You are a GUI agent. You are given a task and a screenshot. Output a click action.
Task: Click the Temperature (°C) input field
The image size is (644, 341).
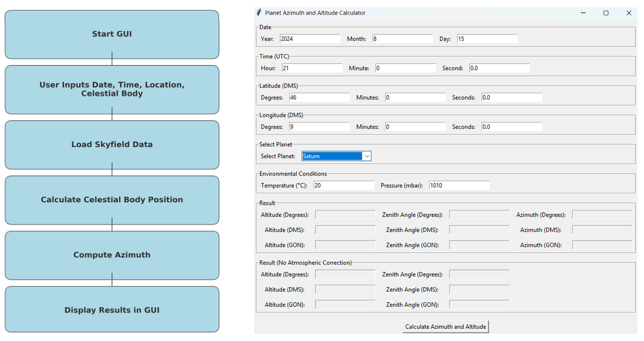pos(344,185)
